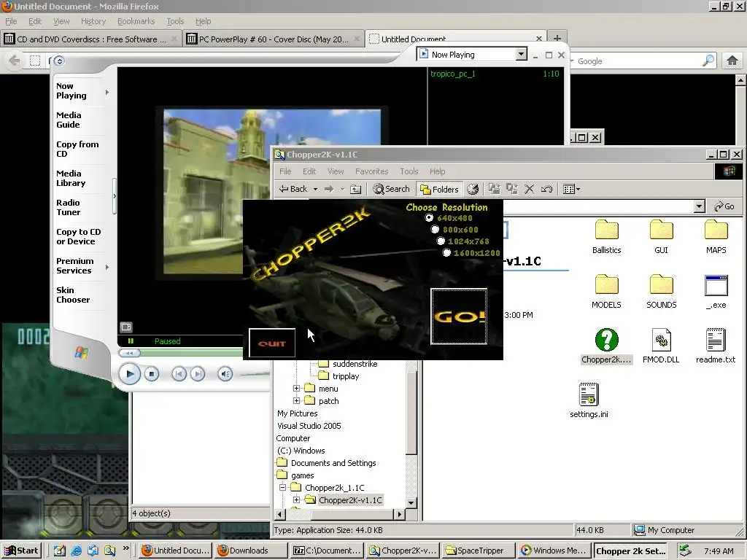The height and width of the screenshot is (560, 747).
Task: Open Skin Chooser in Media Player
Action: [73, 295]
